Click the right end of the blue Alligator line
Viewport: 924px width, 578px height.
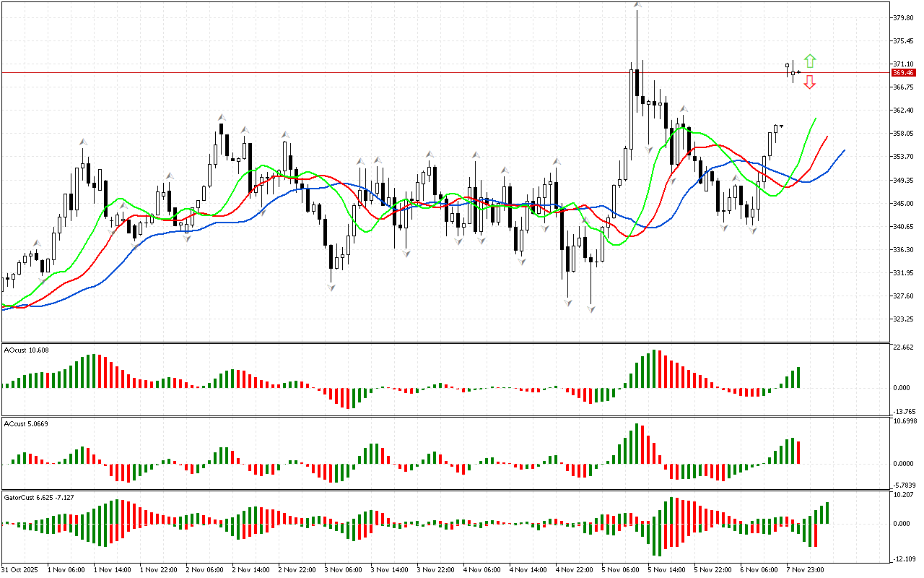pyautogui.click(x=844, y=150)
